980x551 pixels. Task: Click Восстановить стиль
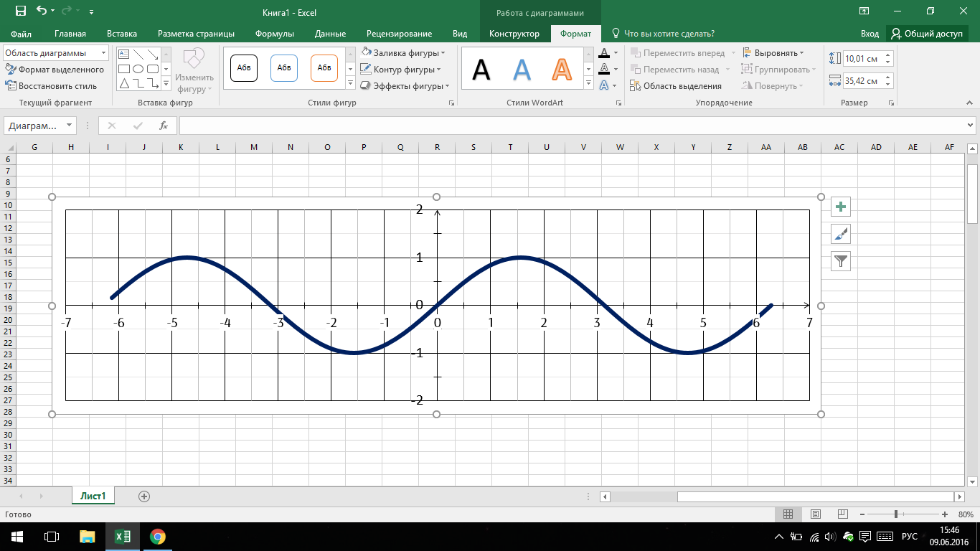[x=51, y=86]
